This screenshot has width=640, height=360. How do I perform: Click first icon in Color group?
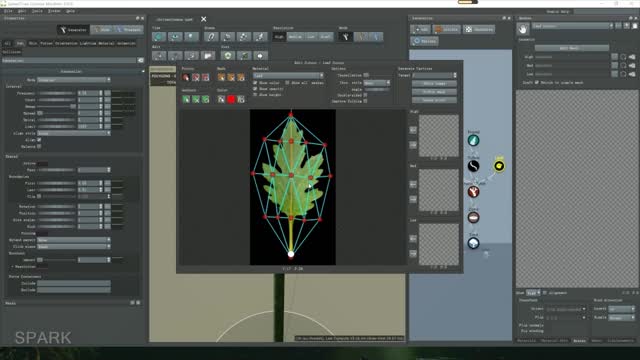pyautogui.click(x=221, y=99)
